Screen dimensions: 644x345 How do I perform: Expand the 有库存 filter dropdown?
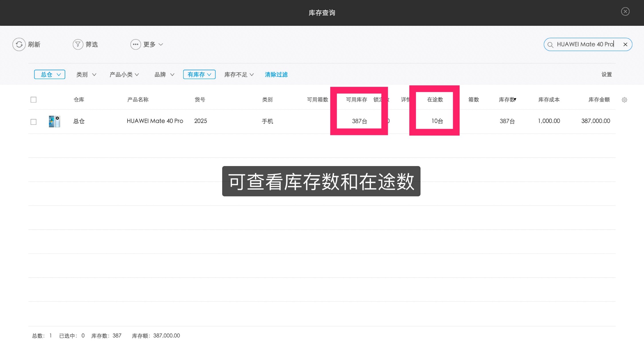click(199, 74)
